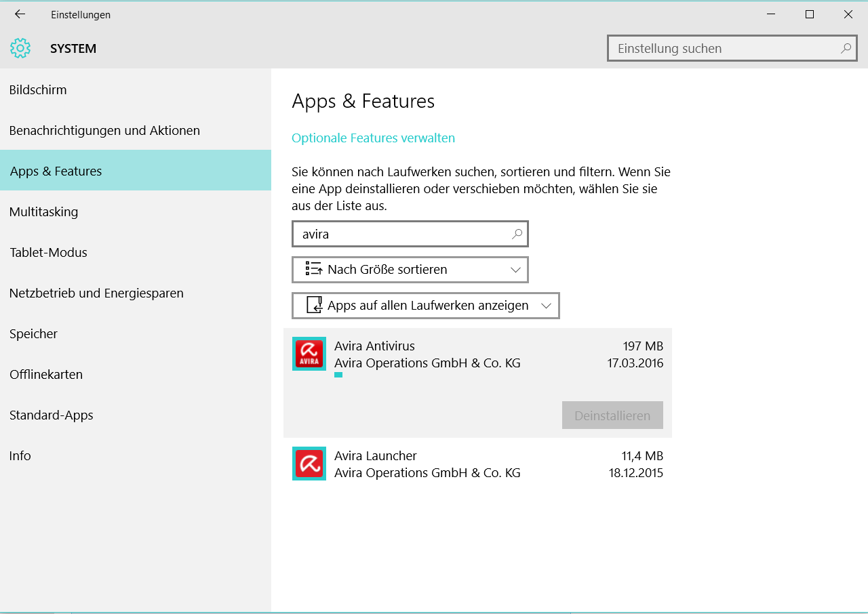Click the Avira Antivirus app icon
Image resolution: width=868 pixels, height=614 pixels.
pos(309,354)
